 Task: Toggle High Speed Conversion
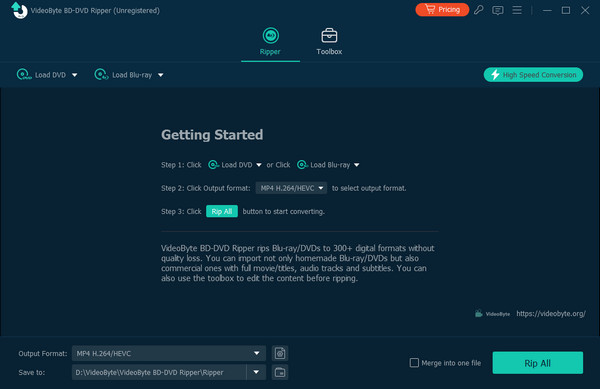tap(533, 75)
